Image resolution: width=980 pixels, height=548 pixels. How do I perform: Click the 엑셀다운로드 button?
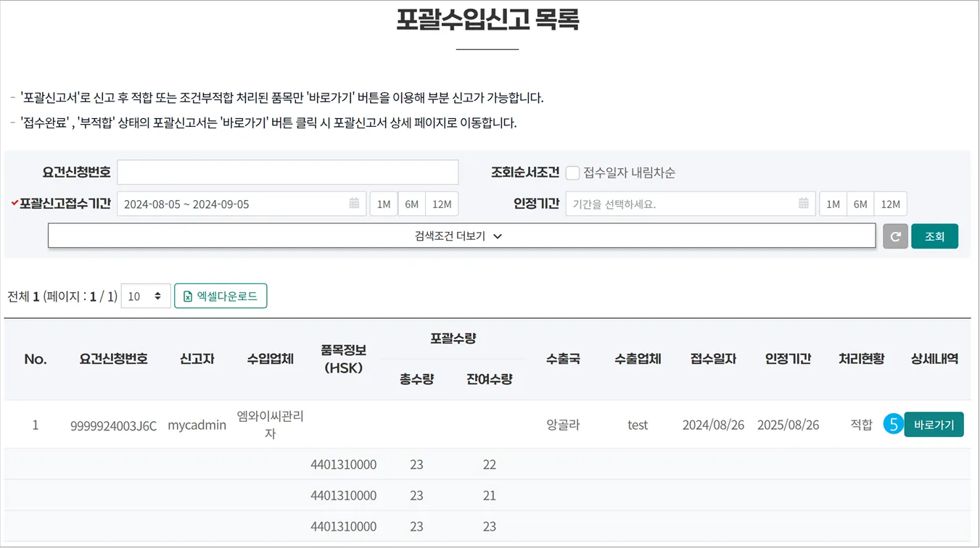pos(221,296)
